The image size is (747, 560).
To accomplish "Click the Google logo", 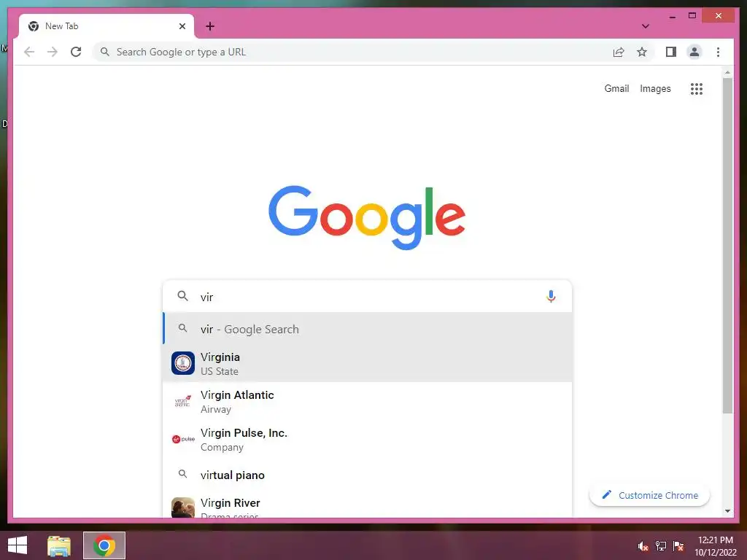I will pos(367,217).
